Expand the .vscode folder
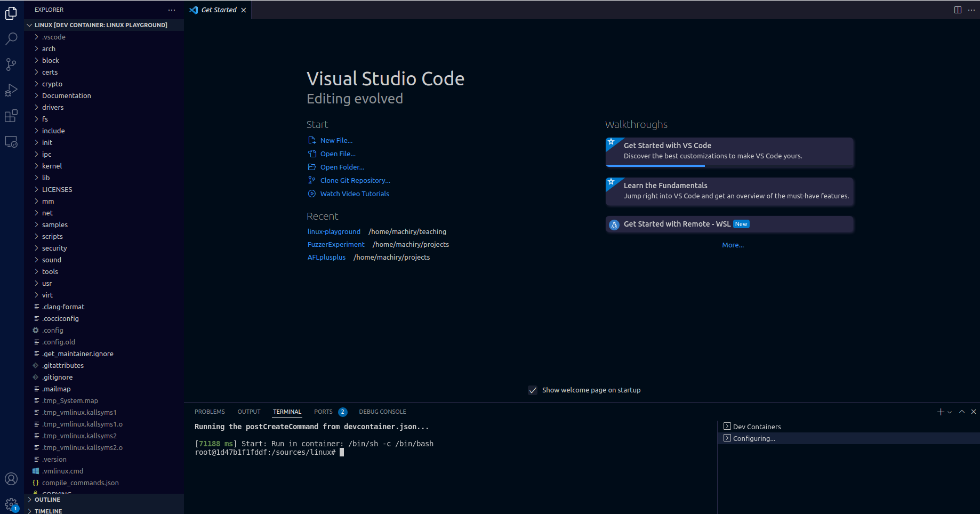Viewport: 980px width, 514px height. 104,37
